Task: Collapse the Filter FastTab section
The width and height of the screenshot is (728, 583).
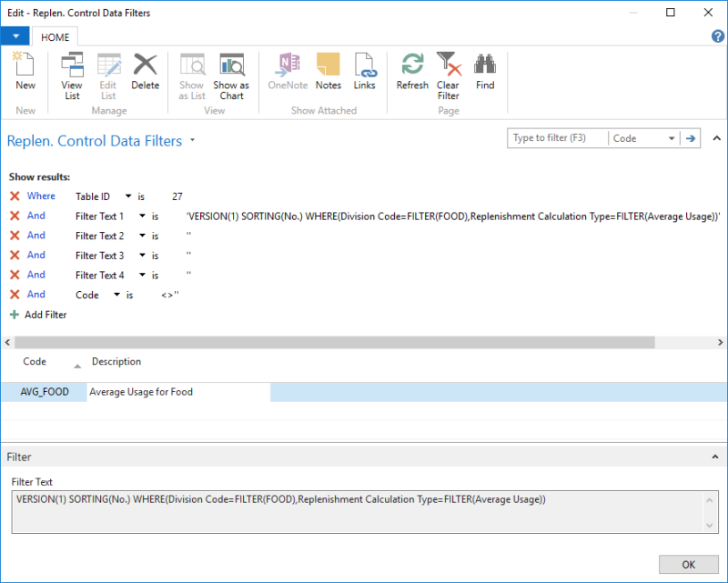Action: point(715,457)
